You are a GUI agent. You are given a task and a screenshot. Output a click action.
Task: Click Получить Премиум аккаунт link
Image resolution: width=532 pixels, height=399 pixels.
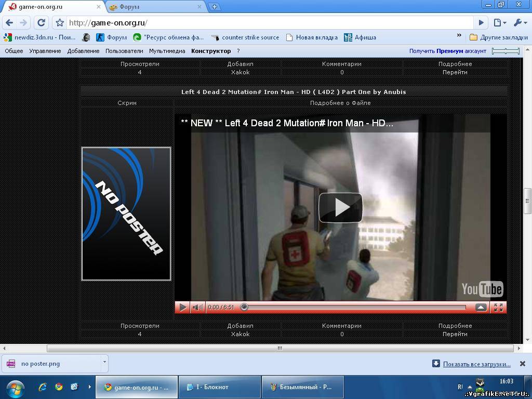click(x=447, y=51)
